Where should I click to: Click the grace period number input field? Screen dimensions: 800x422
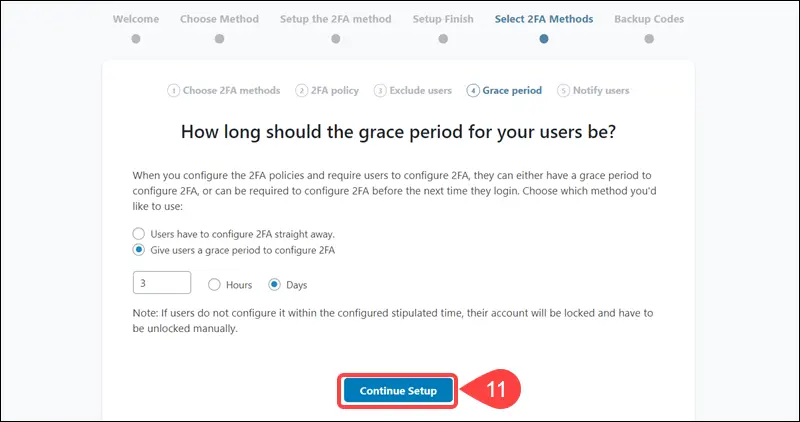coord(162,283)
